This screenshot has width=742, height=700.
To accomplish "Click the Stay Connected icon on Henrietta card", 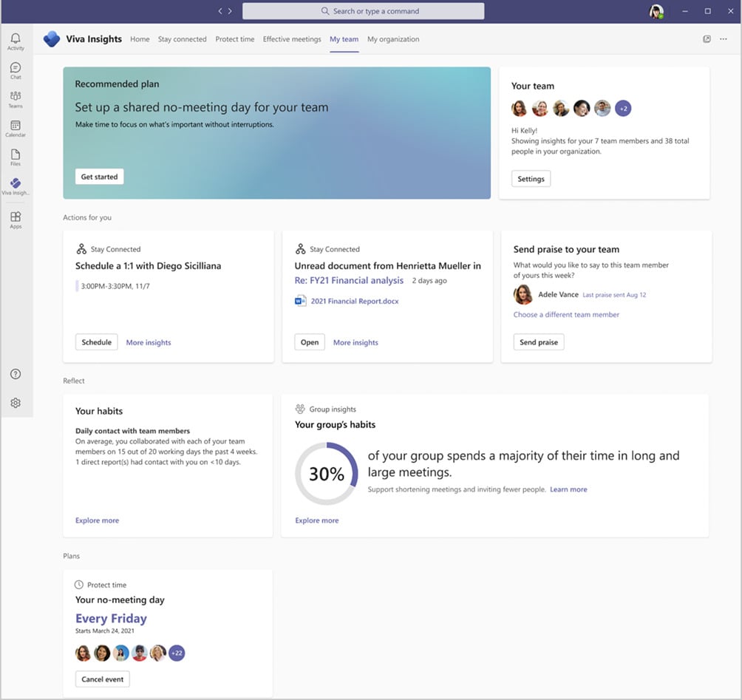I will (301, 248).
